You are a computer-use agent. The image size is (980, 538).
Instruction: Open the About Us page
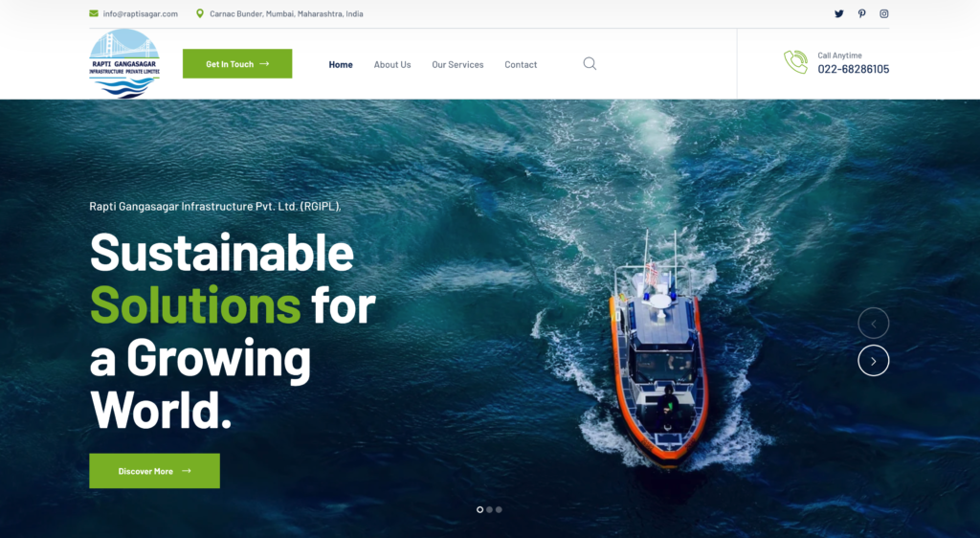coord(392,64)
